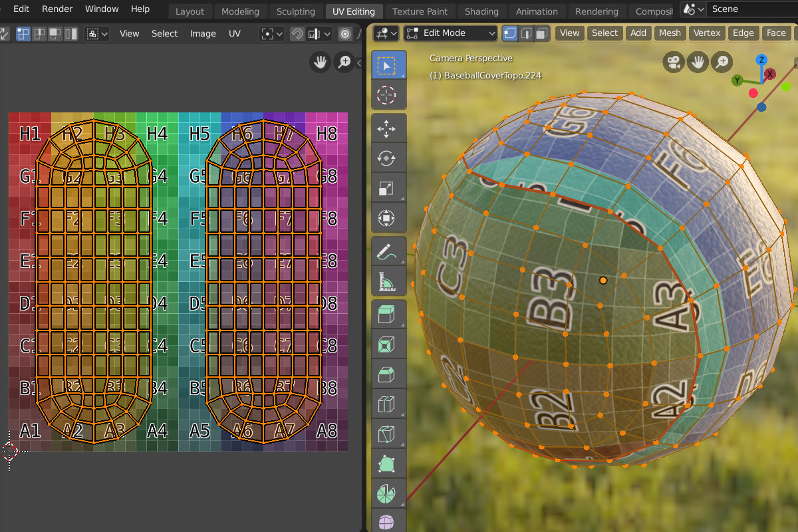Select the Knife tool
Screen dimensions: 798x532
388,434
